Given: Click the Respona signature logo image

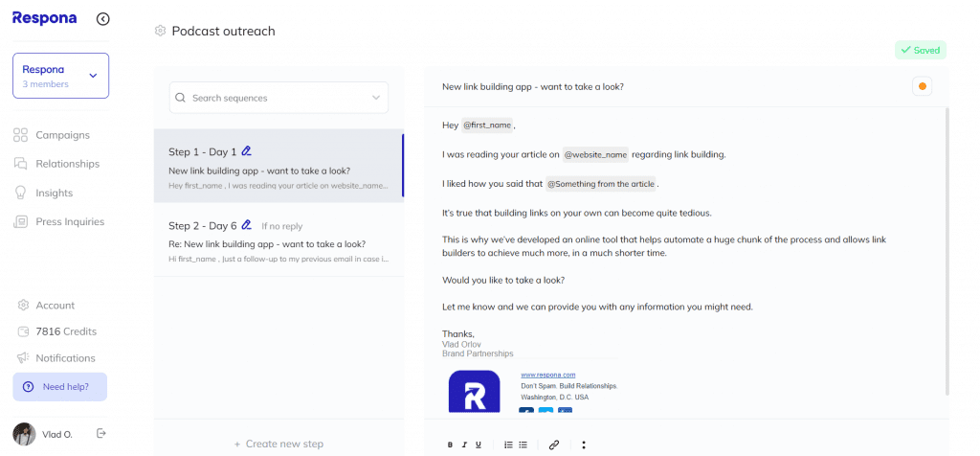Looking at the screenshot, I should coord(475,392).
